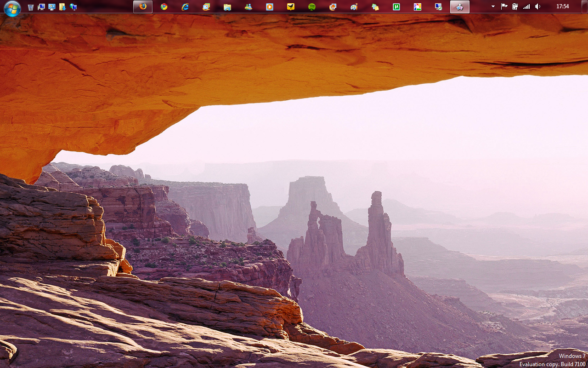588x368 pixels.
Task: Open the sticky notes style taskbar icon
Action: (x=375, y=6)
